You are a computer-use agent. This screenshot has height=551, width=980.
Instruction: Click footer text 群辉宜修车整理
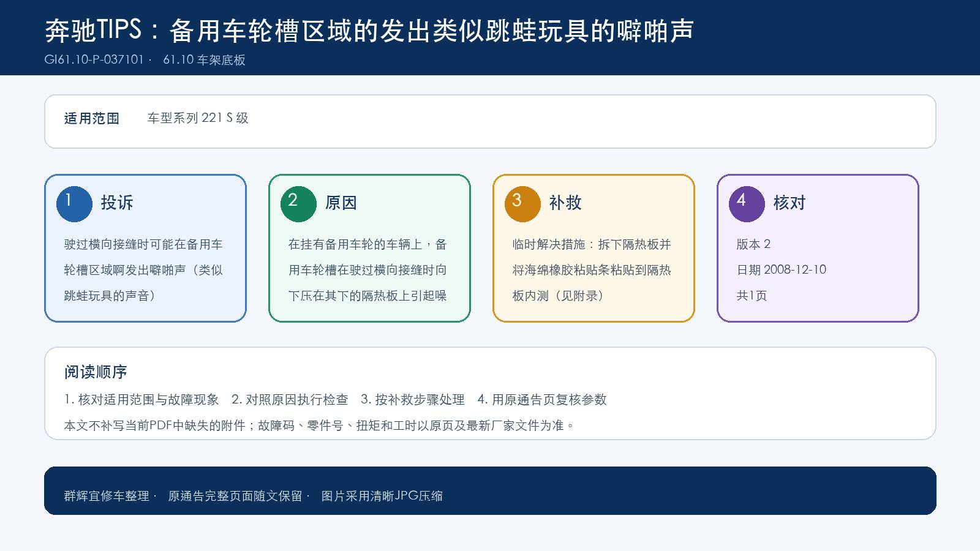tap(107, 496)
